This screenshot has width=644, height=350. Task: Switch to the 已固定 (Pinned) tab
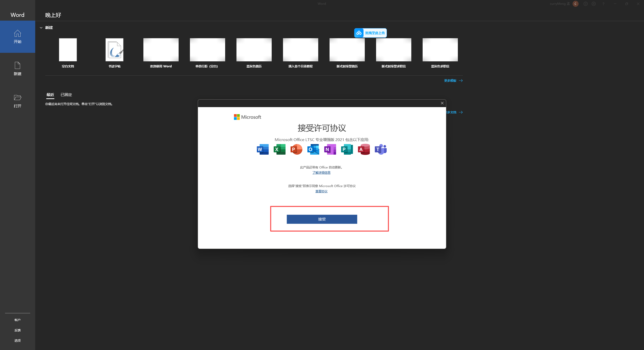coord(66,95)
